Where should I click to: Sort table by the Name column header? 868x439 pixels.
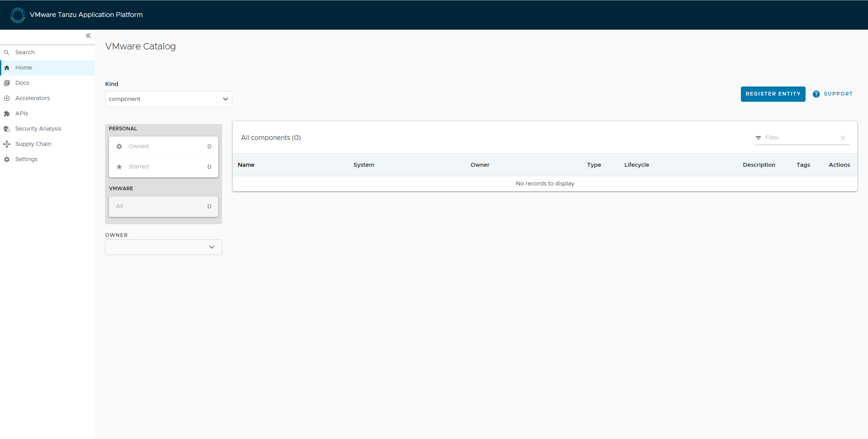(x=246, y=165)
